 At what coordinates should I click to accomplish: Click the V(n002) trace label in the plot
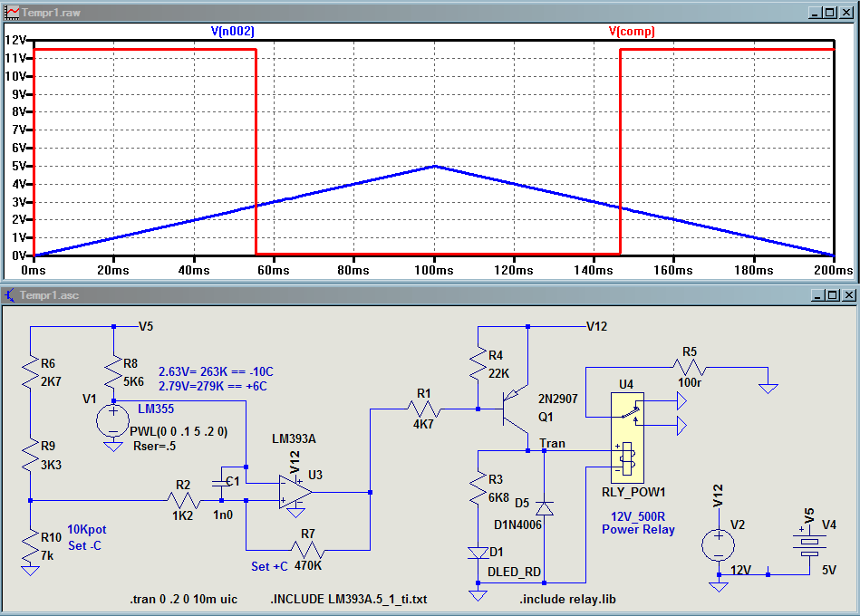[x=233, y=31]
